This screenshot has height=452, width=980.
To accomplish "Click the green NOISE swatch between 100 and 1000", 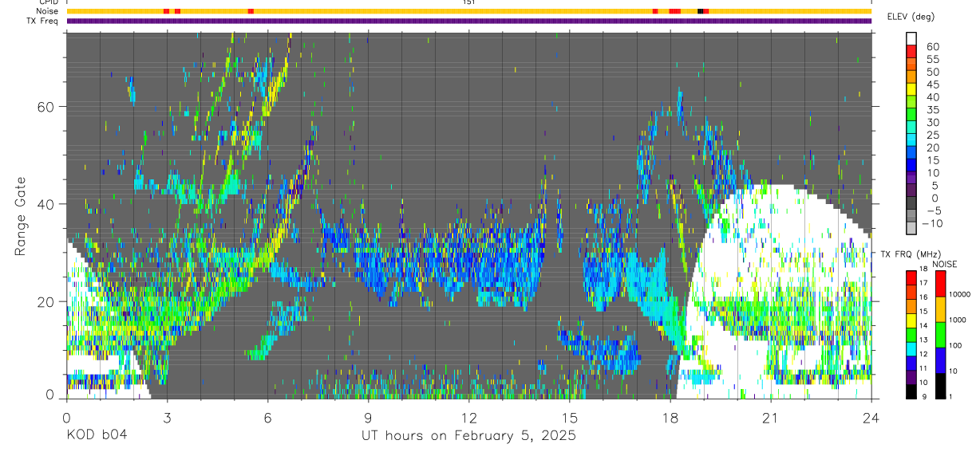I will click(941, 334).
